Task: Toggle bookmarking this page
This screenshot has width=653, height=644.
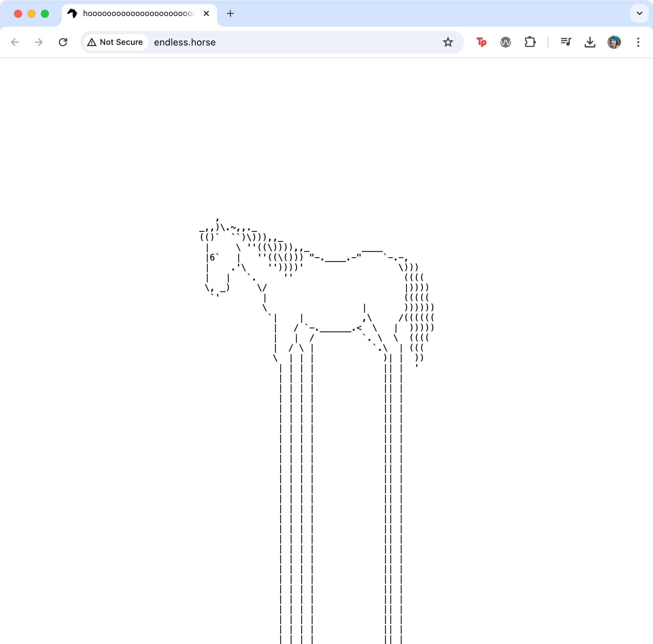Action: [448, 42]
